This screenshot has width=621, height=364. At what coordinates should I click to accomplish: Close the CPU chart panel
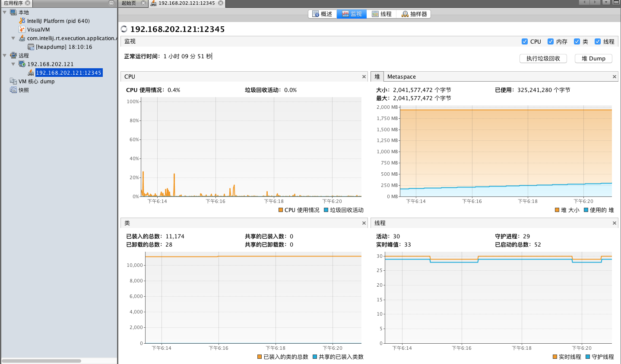coord(364,77)
